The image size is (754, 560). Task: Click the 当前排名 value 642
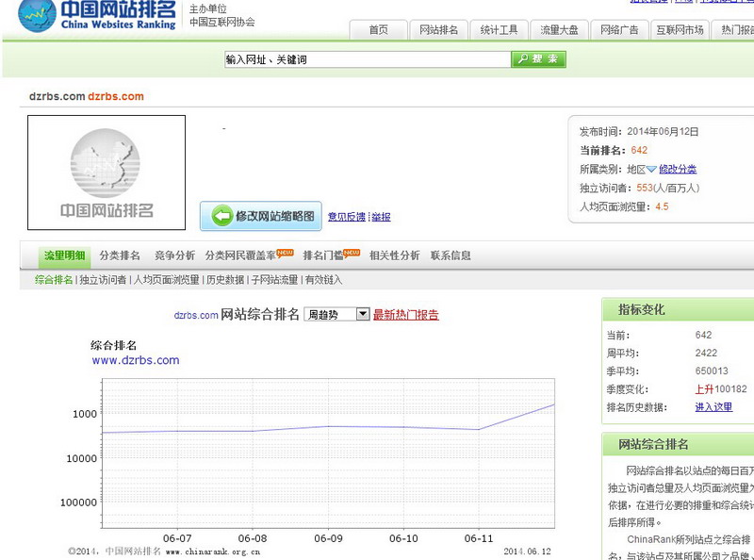tap(639, 150)
